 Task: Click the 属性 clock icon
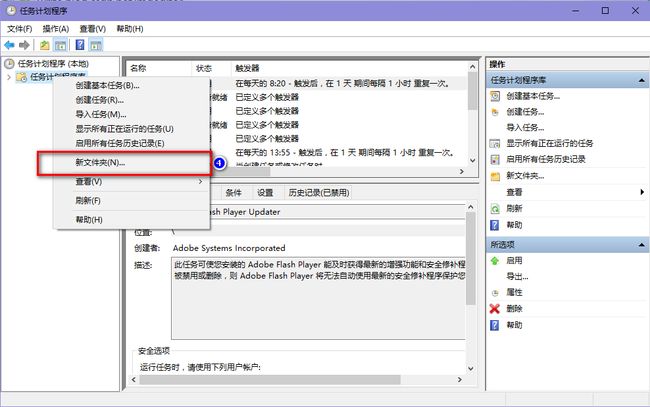[495, 293]
